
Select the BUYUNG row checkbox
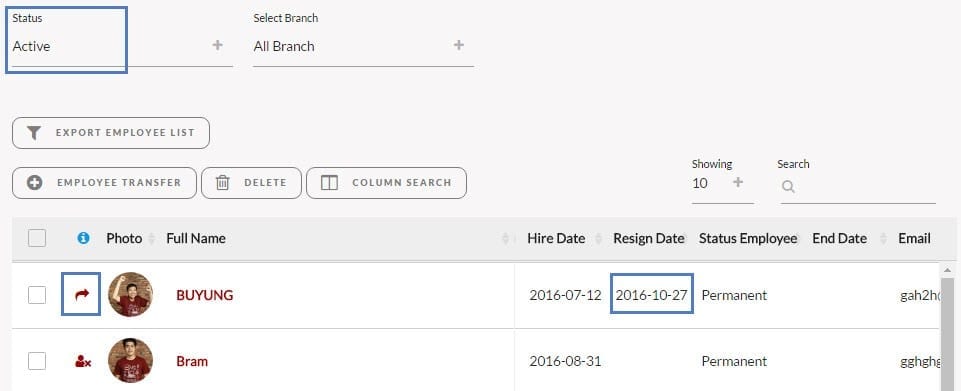37,295
